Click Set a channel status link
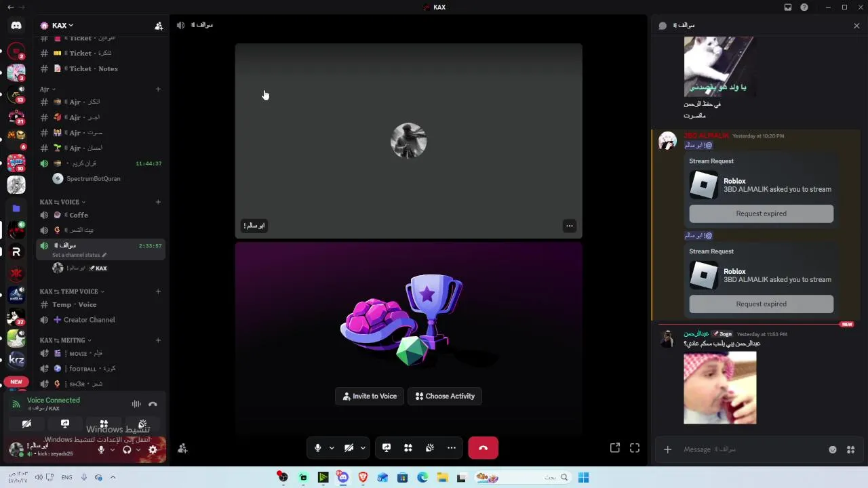This screenshot has height=488, width=868. click(79, 255)
